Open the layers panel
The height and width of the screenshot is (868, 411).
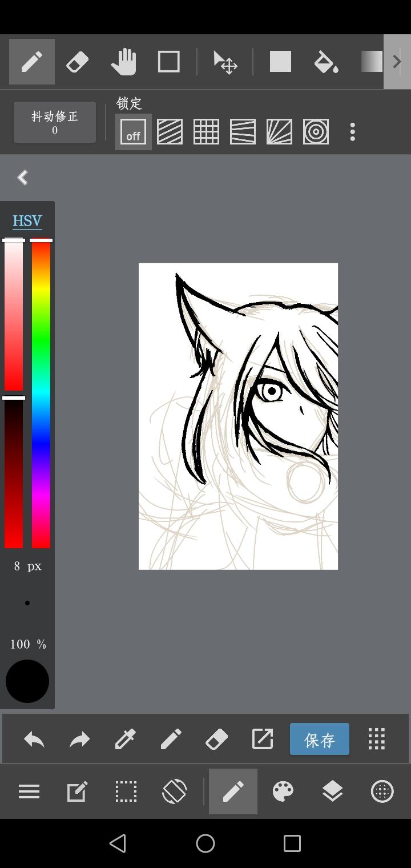332,791
